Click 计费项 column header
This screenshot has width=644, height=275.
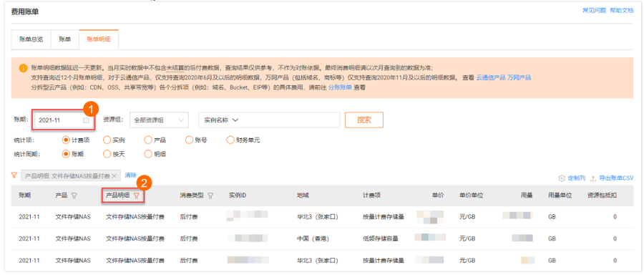tap(371, 196)
